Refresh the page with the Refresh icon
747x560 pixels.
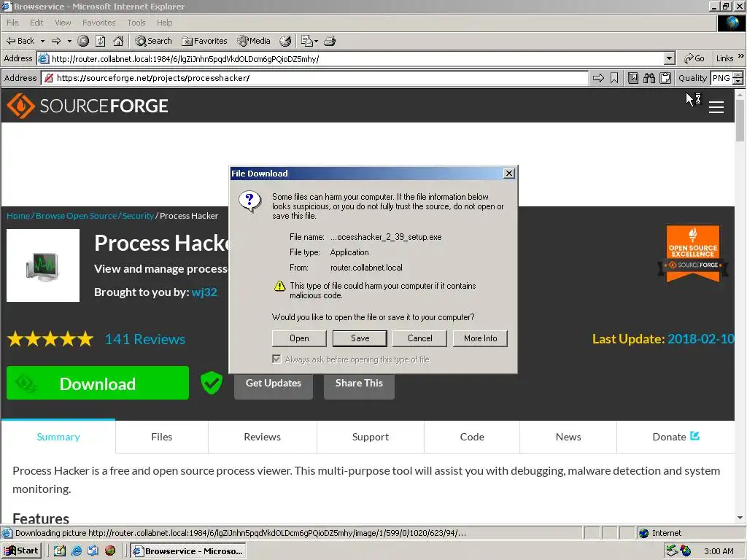coord(101,41)
